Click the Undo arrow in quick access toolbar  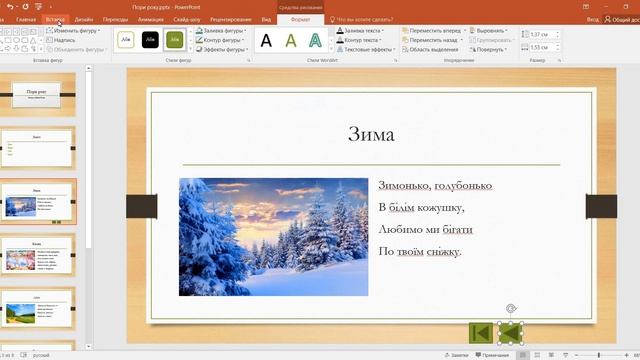[x=10, y=7]
